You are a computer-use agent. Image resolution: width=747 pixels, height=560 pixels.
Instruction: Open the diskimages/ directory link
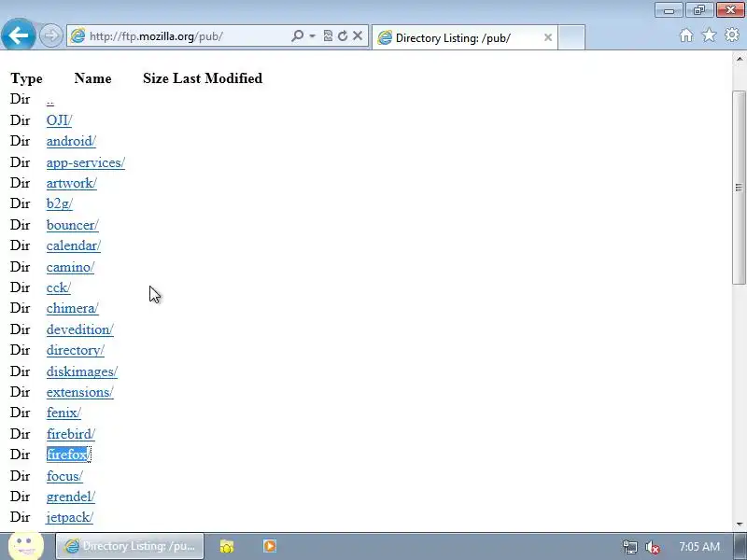coord(82,371)
